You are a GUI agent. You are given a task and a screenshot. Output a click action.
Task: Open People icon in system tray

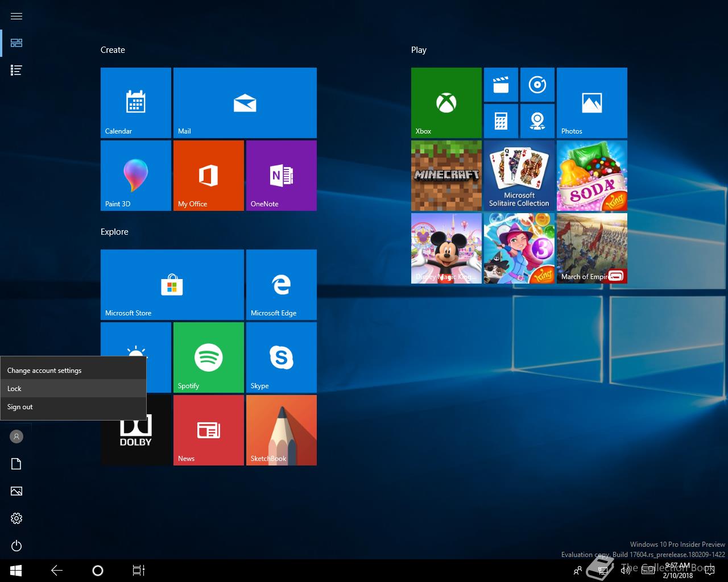click(x=577, y=571)
